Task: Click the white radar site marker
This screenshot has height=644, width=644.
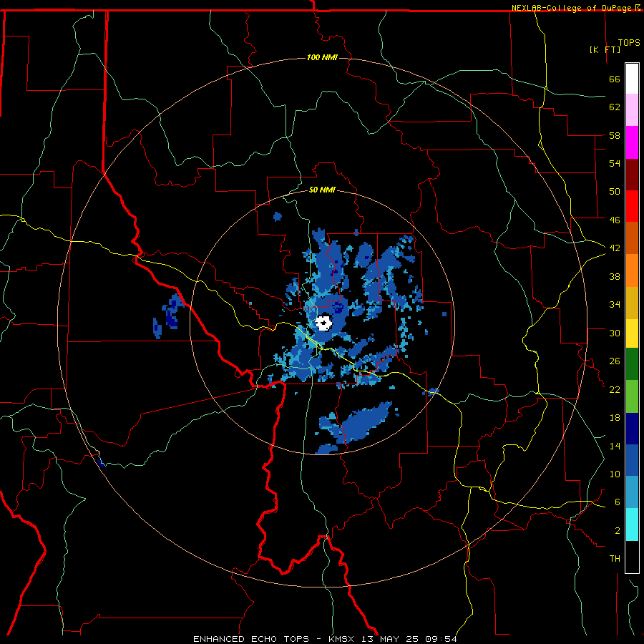Action: point(324,323)
